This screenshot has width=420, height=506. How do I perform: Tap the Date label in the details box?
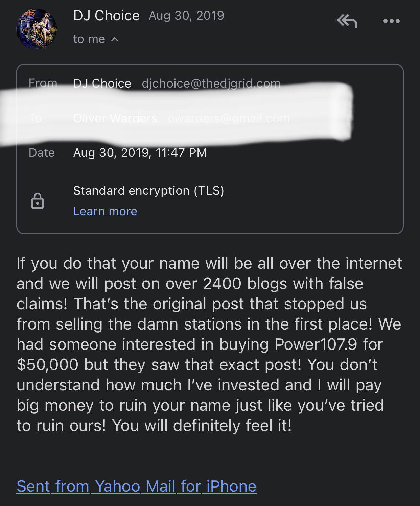tap(42, 153)
